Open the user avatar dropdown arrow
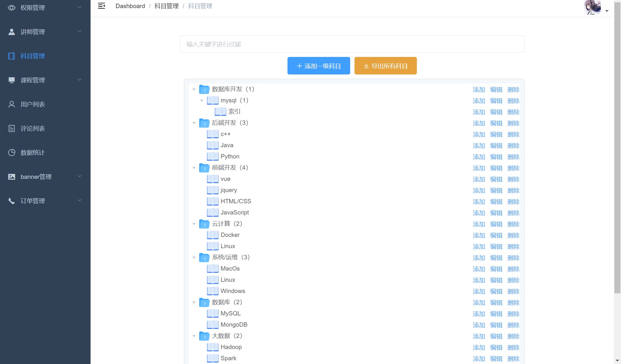The width and height of the screenshot is (621, 364). [x=607, y=11]
